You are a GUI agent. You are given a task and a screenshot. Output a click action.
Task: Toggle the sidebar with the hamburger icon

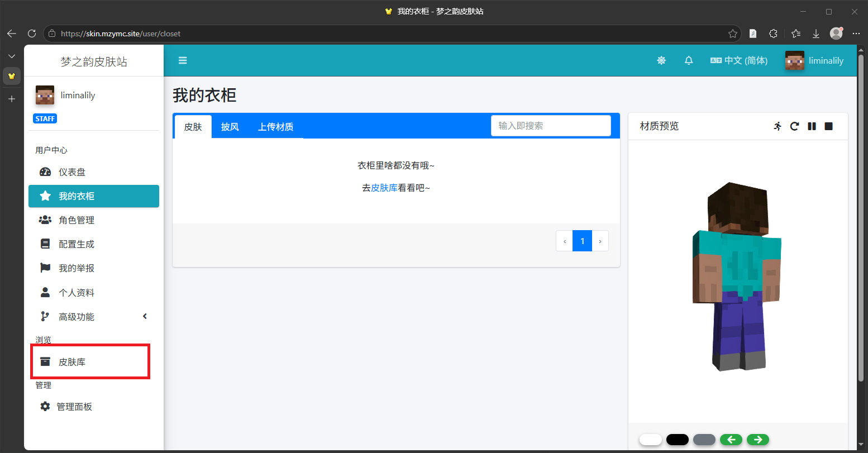(x=183, y=60)
